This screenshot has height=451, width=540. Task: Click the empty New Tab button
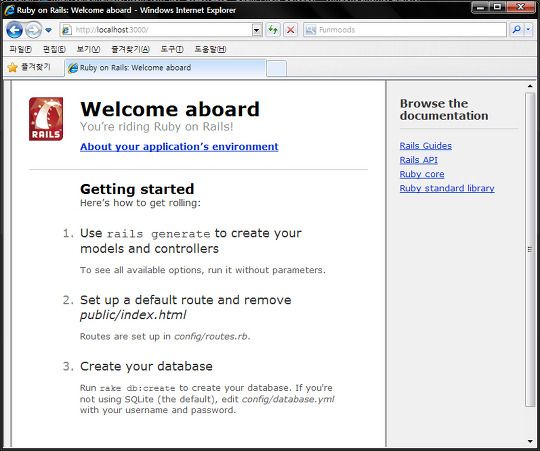277,68
